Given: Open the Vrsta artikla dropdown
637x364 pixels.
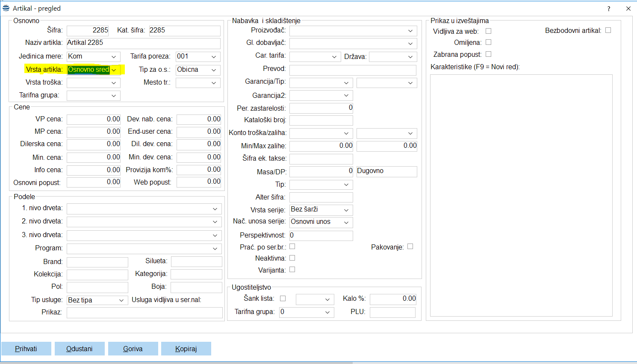Looking at the screenshot, I should tap(114, 70).
